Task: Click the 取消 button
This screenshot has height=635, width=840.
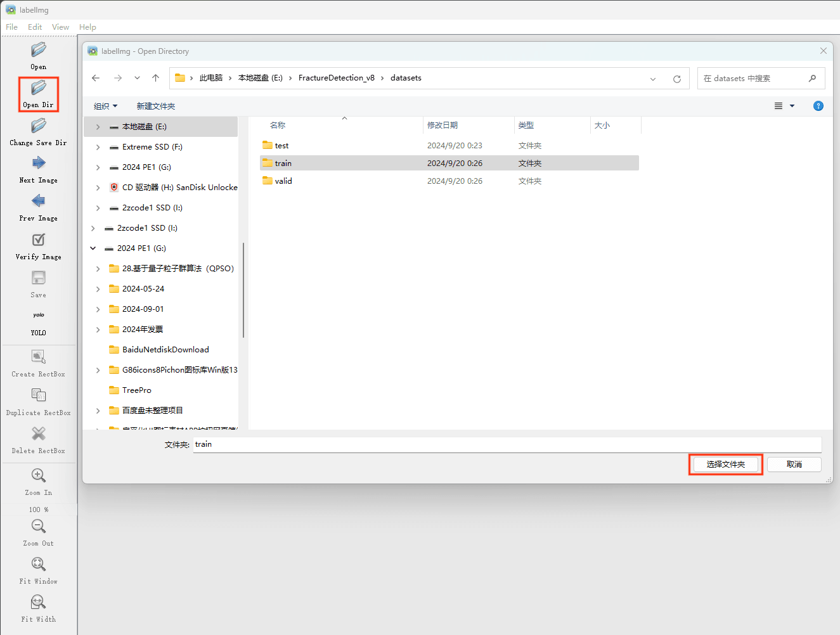Action: pyautogui.click(x=794, y=465)
